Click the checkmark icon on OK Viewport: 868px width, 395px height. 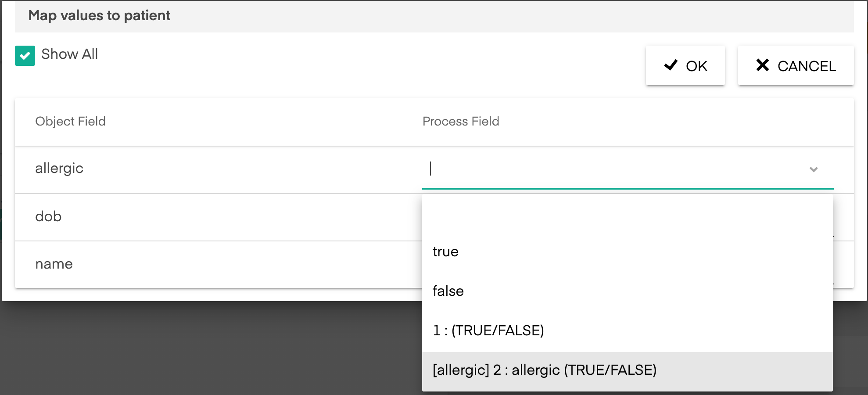[671, 65]
